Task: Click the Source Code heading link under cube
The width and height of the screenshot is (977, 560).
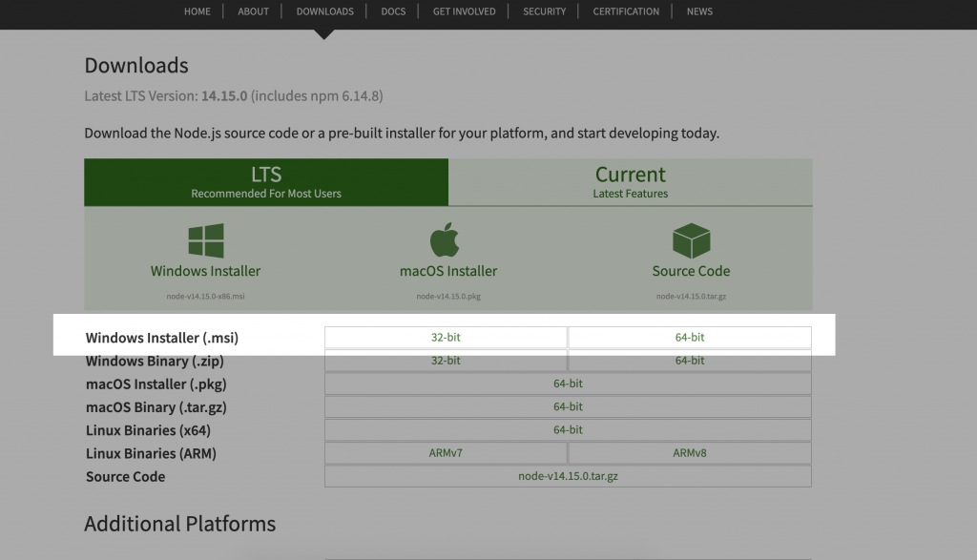Action: (x=691, y=271)
